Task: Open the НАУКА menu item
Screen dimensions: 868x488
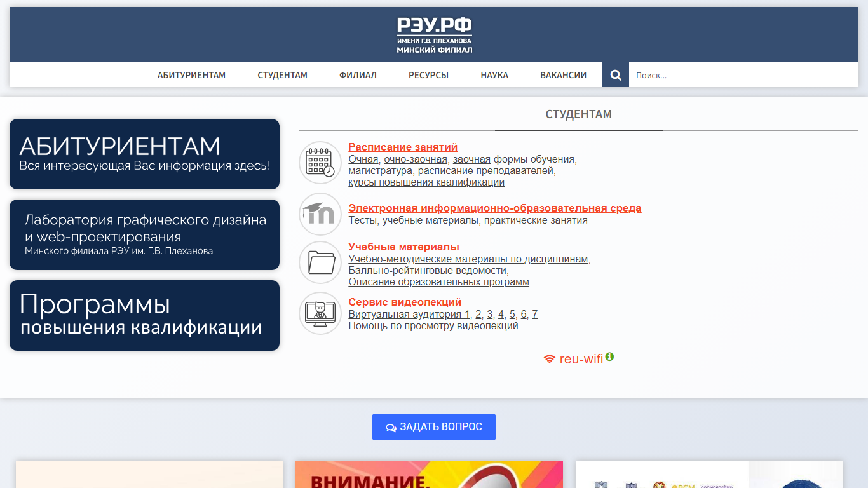Action: click(494, 75)
